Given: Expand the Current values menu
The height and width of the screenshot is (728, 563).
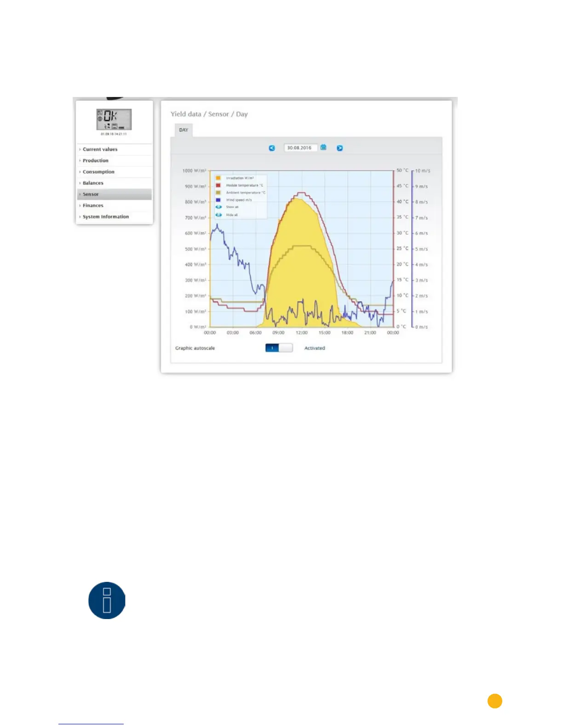Looking at the screenshot, I should [x=115, y=149].
